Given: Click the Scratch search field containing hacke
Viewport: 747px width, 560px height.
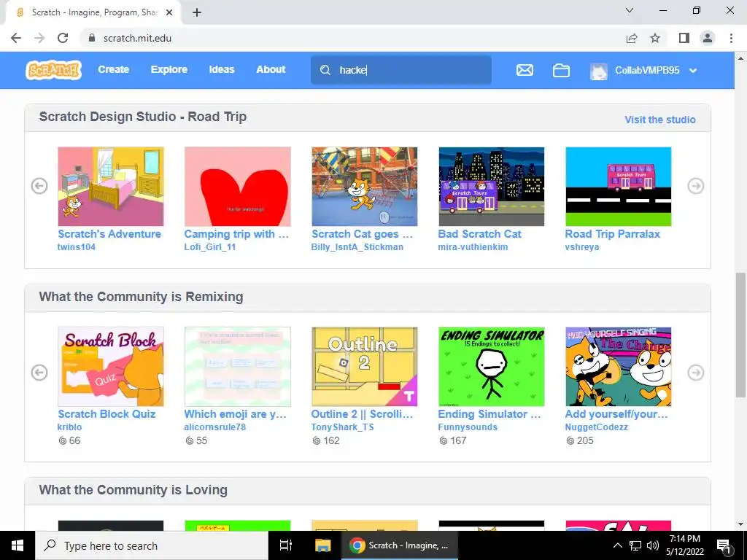Looking at the screenshot, I should point(401,70).
